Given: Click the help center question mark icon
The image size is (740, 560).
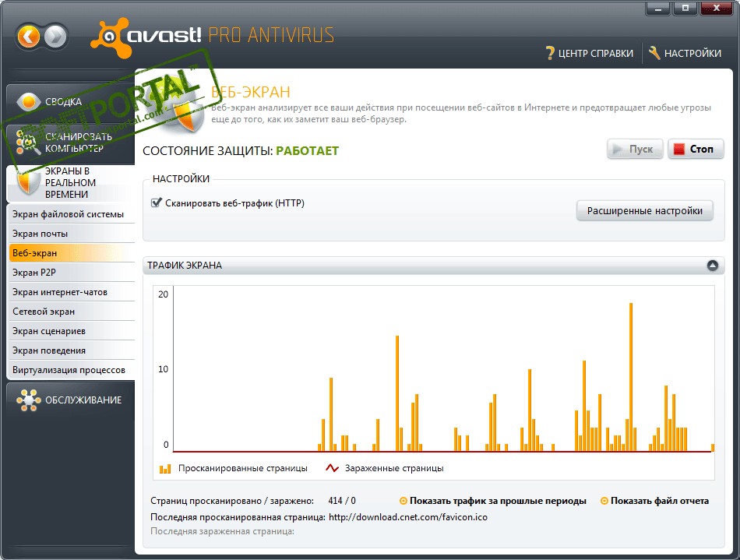Looking at the screenshot, I should [x=550, y=53].
